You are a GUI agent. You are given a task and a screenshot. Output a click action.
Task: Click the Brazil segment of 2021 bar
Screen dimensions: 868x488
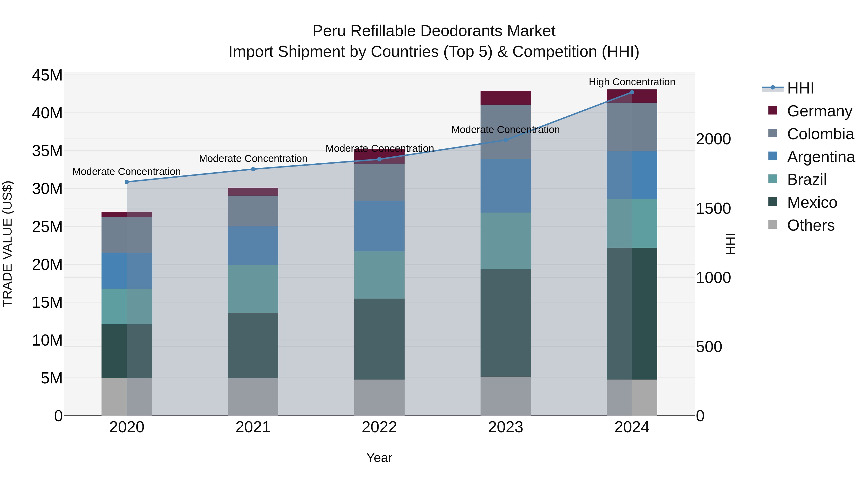pyautogui.click(x=253, y=289)
